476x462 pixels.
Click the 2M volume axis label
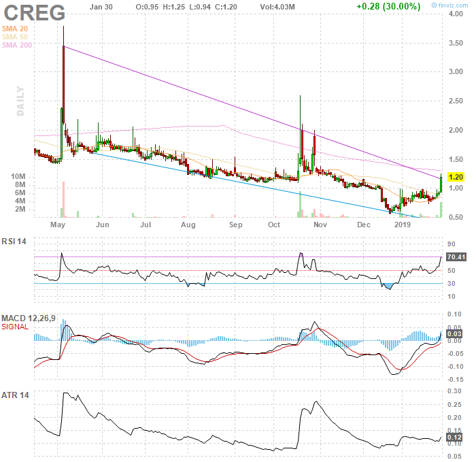point(20,210)
